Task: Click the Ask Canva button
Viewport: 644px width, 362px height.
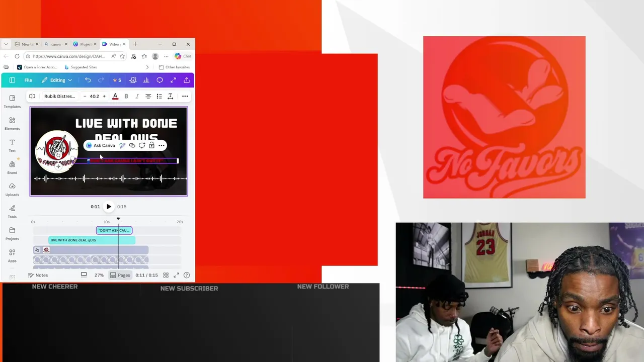Action: pyautogui.click(x=101, y=145)
